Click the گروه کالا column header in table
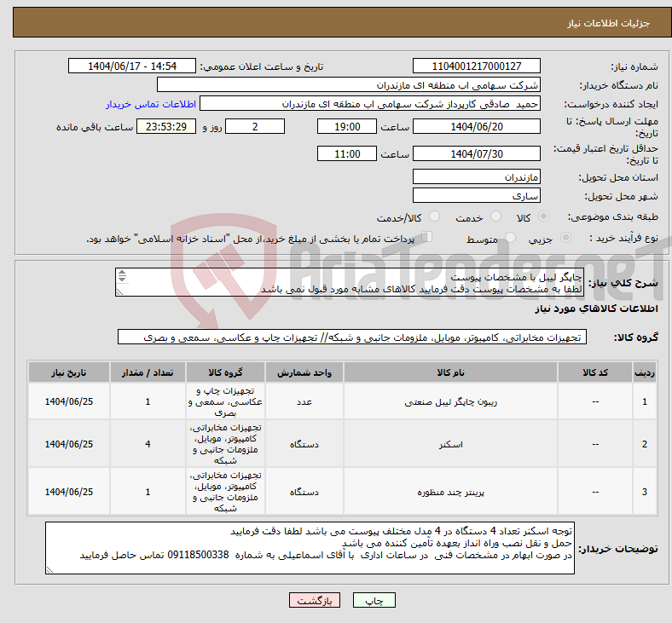 click(225, 372)
